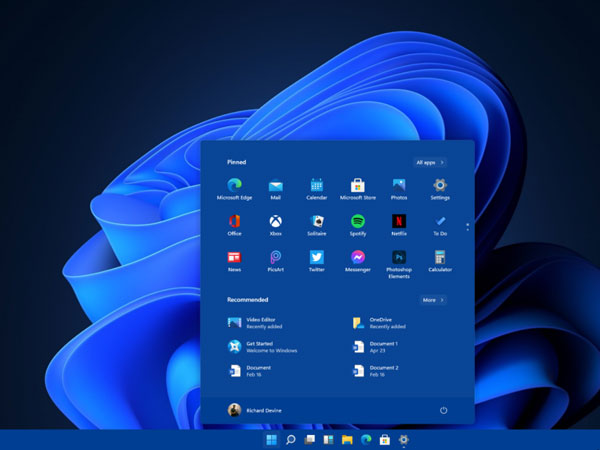Open Settings from the taskbar
600x450 pixels.
pyautogui.click(x=404, y=440)
